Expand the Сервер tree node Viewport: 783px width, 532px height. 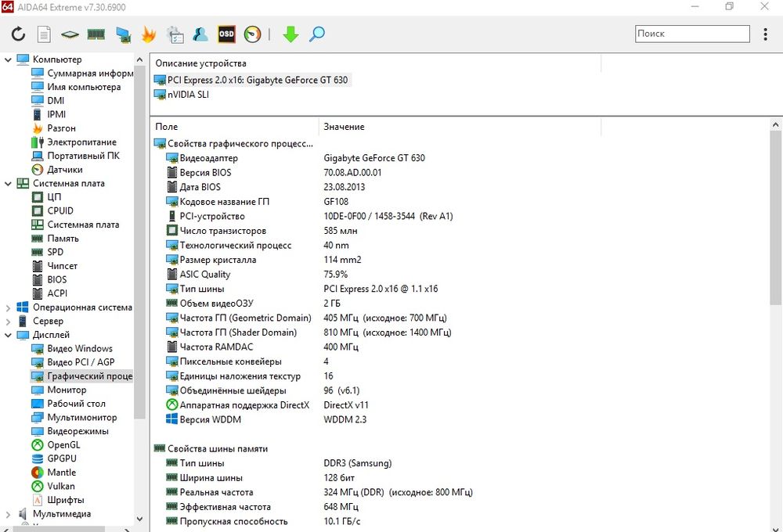[8, 322]
